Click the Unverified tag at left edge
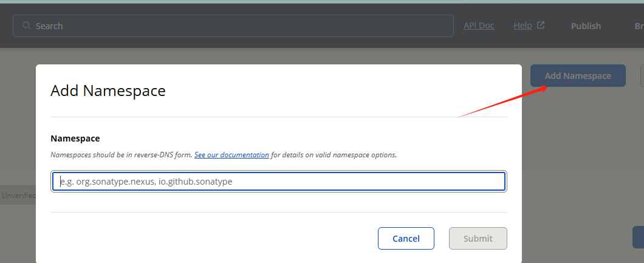The height and width of the screenshot is (263, 644). tap(18, 196)
